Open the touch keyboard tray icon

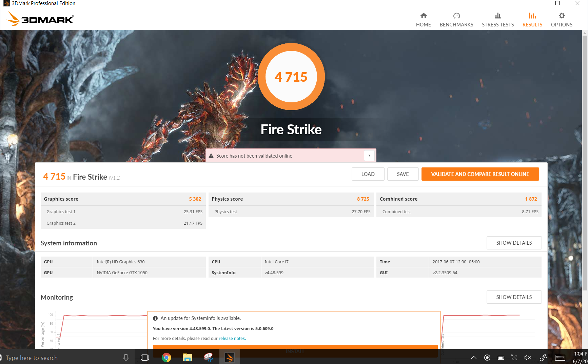click(560, 358)
